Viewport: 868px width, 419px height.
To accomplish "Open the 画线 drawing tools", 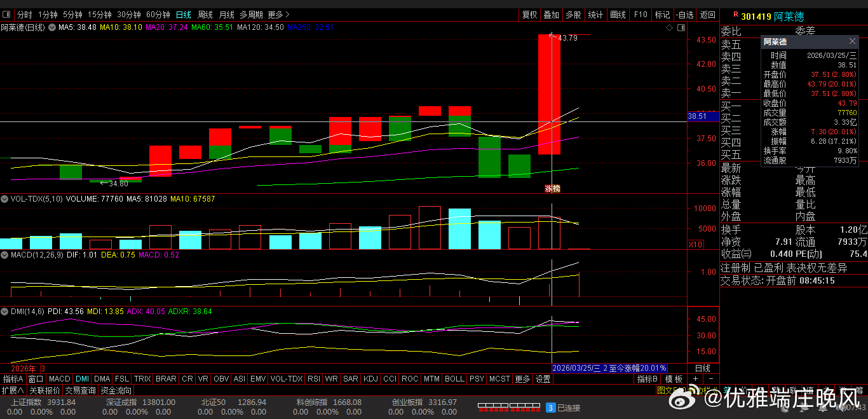I will tap(618, 15).
